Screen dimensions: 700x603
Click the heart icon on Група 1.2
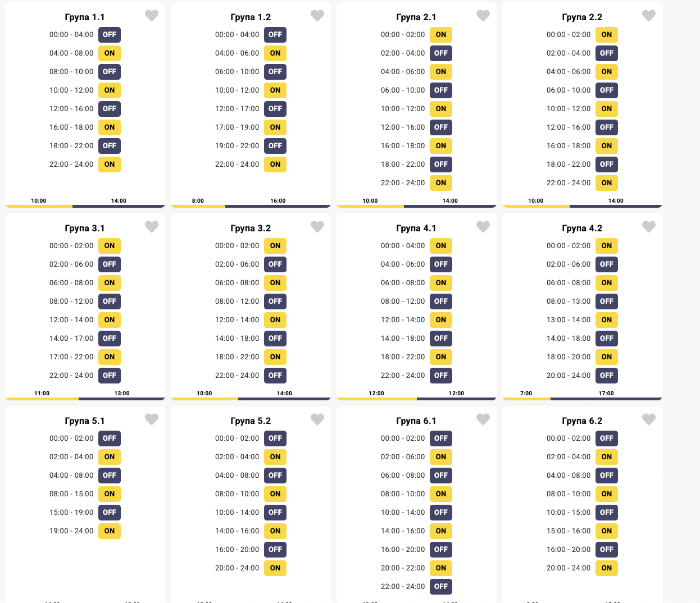click(317, 16)
